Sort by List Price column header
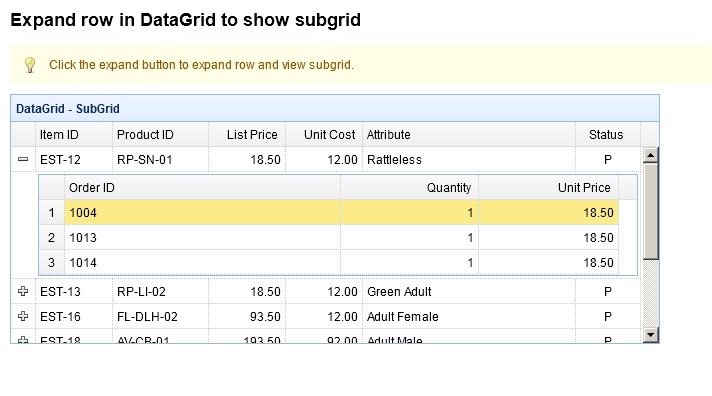Screen dimensions: 712x396 (x=247, y=134)
